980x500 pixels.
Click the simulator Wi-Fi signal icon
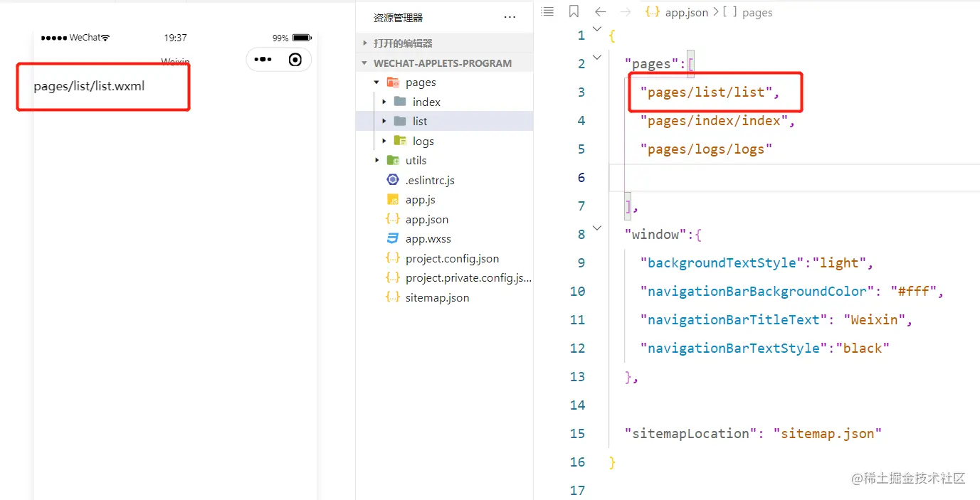pos(105,38)
